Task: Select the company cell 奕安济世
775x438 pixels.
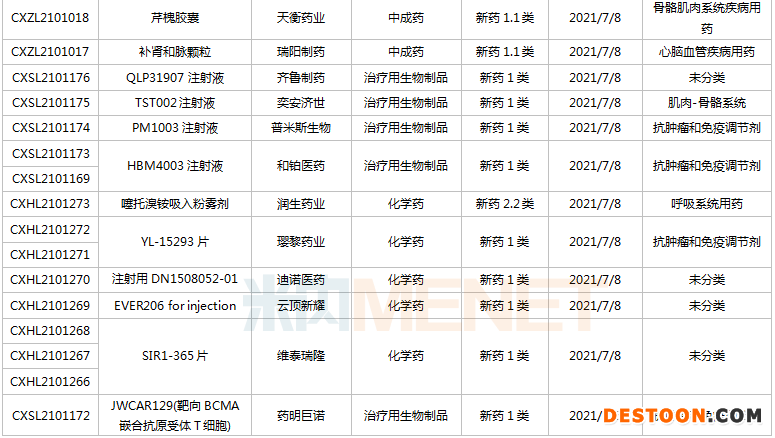Action: (301, 103)
